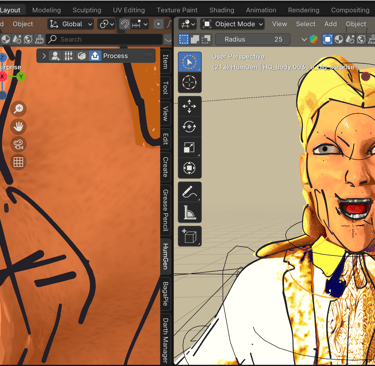This screenshot has width=375, height=366.
Task: Open the Object menu in the left viewport header
Action: click(x=23, y=24)
